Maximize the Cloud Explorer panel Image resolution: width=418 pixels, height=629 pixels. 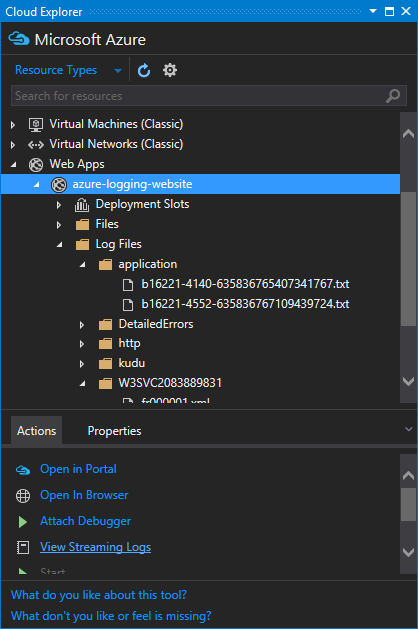pyautogui.click(x=389, y=11)
